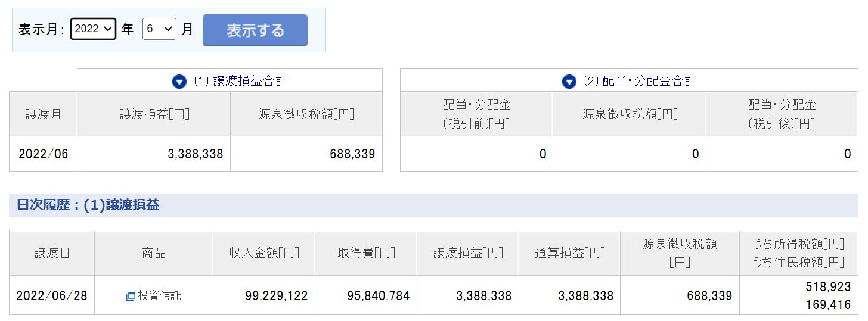This screenshot has width=868, height=321.
Task: Click the 商品 column header
Action: point(154,253)
